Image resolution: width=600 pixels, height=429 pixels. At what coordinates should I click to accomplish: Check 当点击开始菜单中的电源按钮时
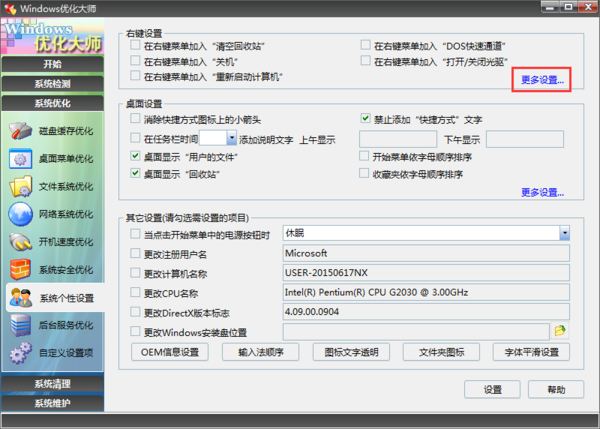135,233
